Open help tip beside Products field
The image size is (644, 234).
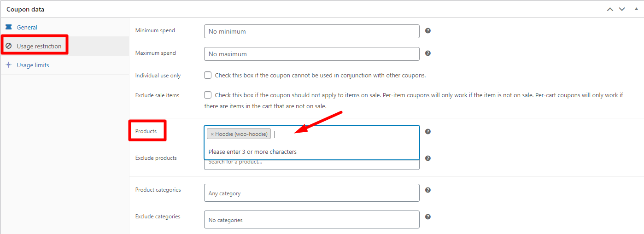coord(427,132)
